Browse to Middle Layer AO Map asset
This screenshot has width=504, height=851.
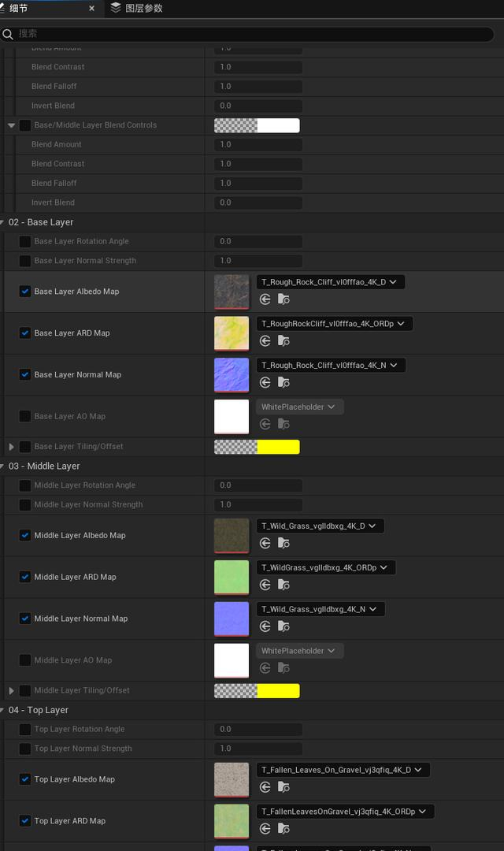283,668
